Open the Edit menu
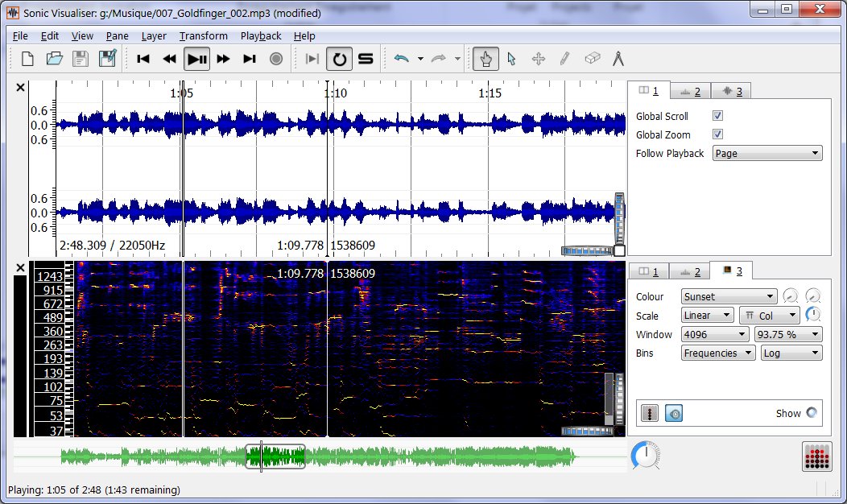Screen dimensions: 847x504 coord(50,35)
